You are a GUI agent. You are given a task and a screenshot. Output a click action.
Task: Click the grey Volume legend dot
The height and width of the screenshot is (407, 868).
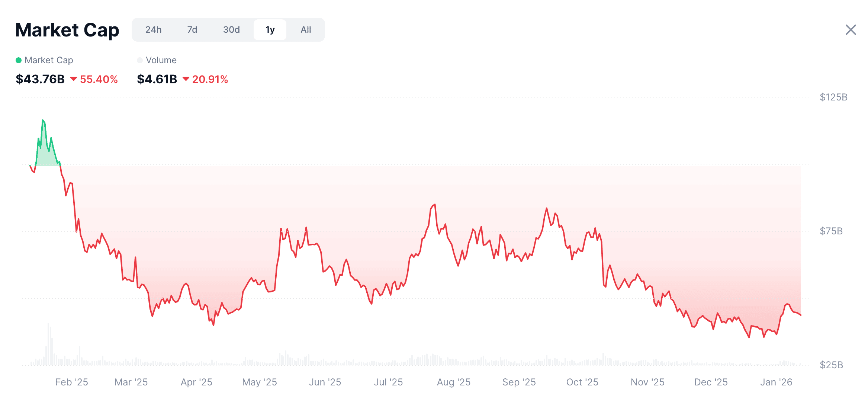[x=140, y=60]
